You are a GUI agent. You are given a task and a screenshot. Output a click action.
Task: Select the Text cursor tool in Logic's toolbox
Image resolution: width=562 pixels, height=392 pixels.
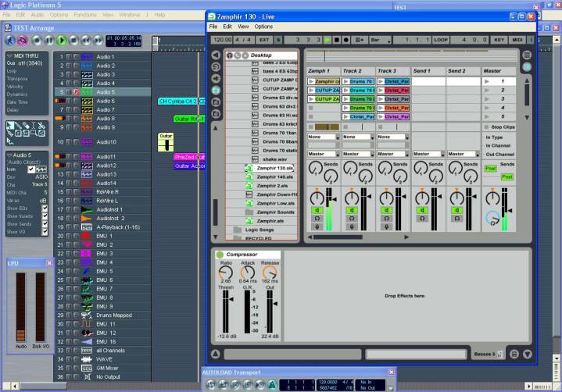(x=34, y=126)
